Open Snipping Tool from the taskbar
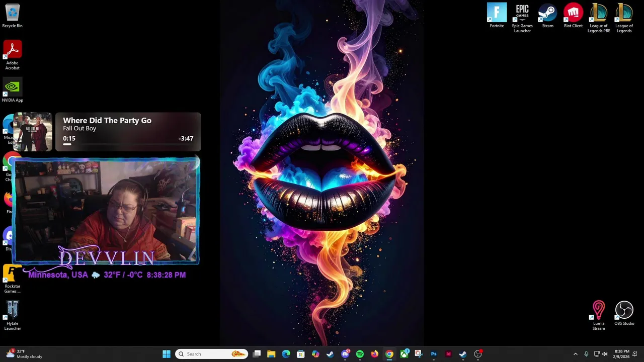The width and height of the screenshot is (644, 362). coord(418,354)
